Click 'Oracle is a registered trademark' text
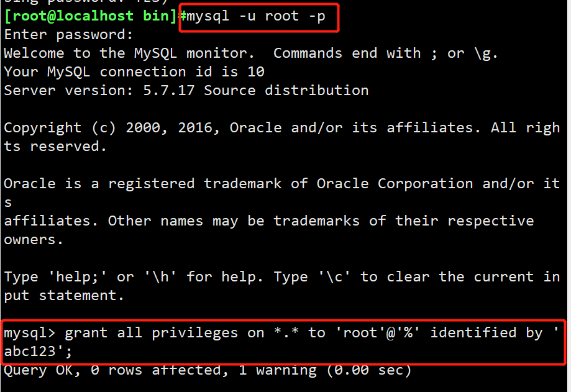 point(143,184)
